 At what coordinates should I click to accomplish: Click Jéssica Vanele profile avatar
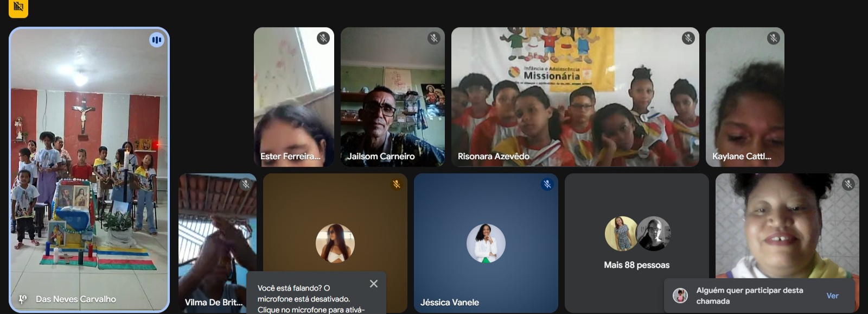486,243
